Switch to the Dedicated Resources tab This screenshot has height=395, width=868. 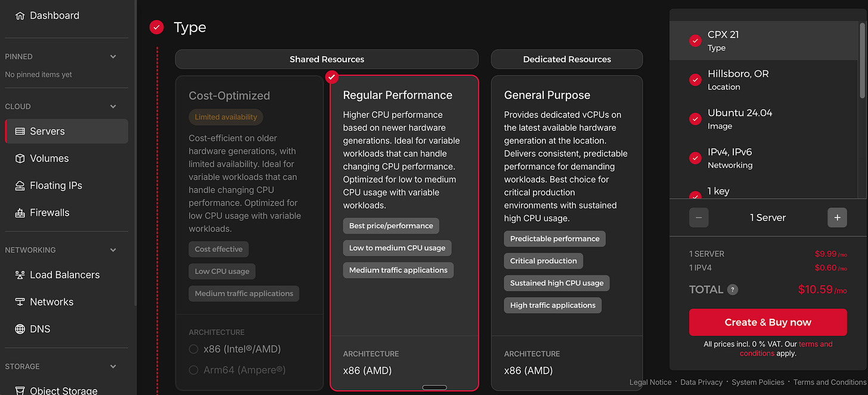[x=566, y=59]
